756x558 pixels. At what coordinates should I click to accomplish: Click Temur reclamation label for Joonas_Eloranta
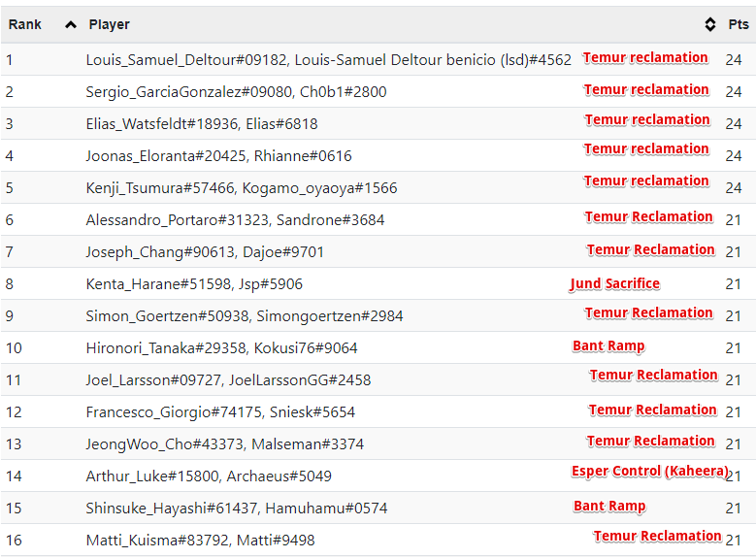click(x=646, y=148)
